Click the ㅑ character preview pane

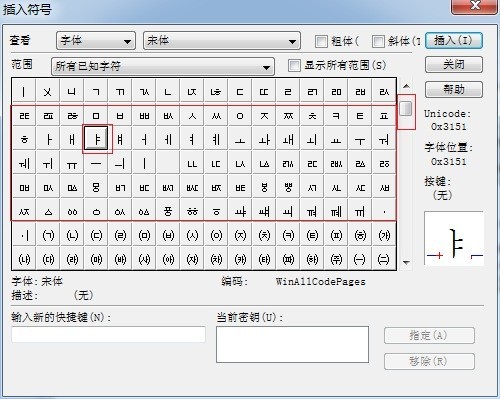tap(454, 238)
